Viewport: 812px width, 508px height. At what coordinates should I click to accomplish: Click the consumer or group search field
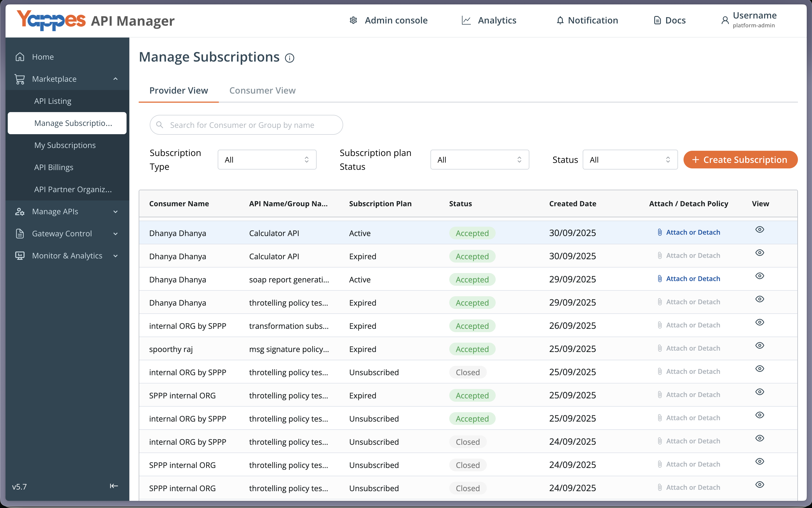(x=246, y=125)
